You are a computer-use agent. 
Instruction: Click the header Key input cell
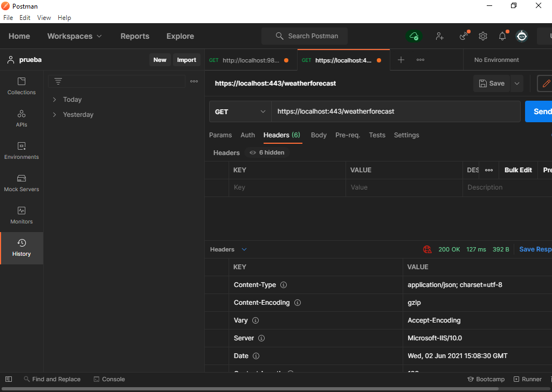(287, 187)
